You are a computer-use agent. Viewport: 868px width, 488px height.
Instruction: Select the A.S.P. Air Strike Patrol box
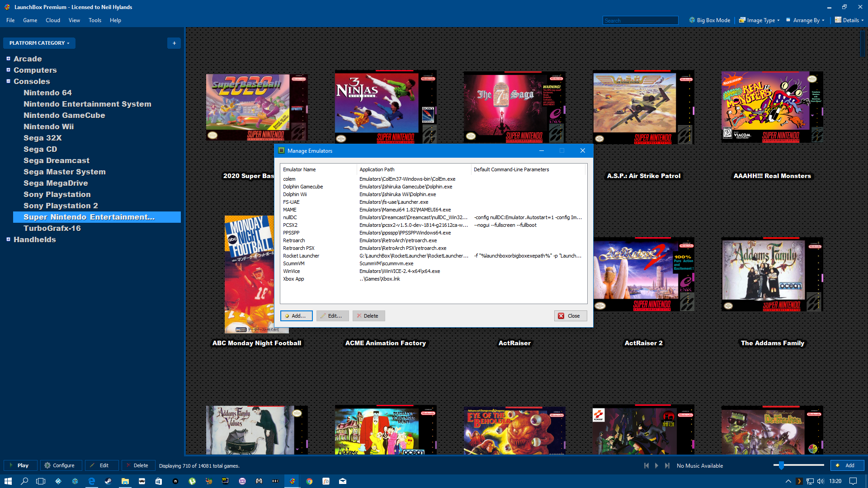click(x=643, y=107)
